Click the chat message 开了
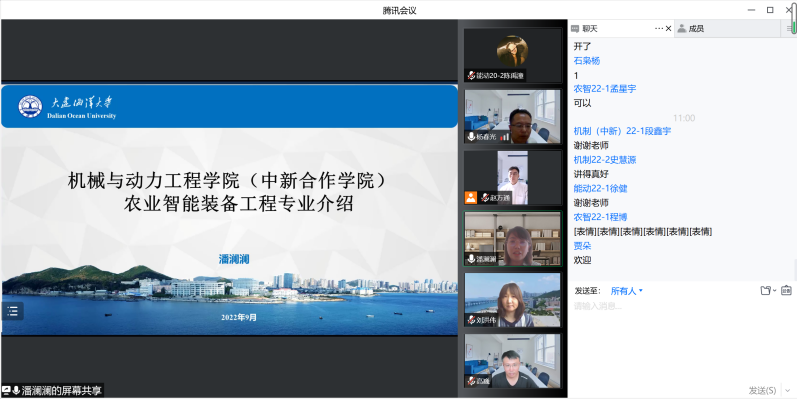 pyautogui.click(x=583, y=46)
